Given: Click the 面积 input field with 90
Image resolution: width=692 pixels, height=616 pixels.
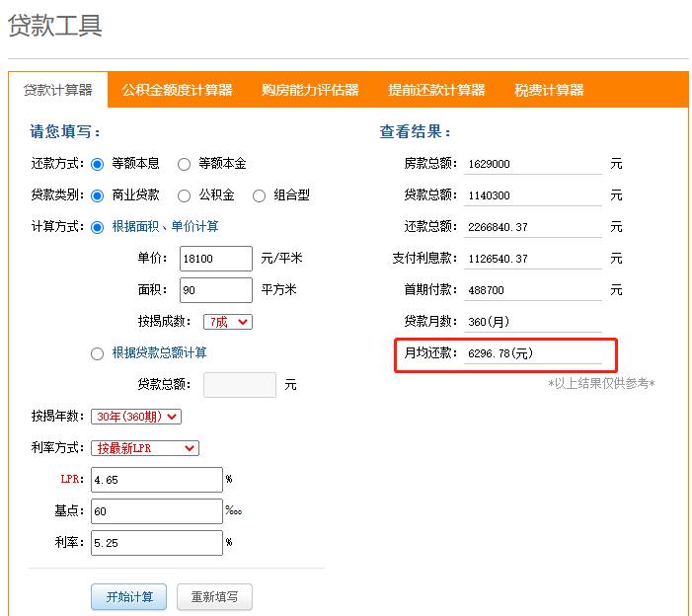Looking at the screenshot, I should pyautogui.click(x=216, y=290).
